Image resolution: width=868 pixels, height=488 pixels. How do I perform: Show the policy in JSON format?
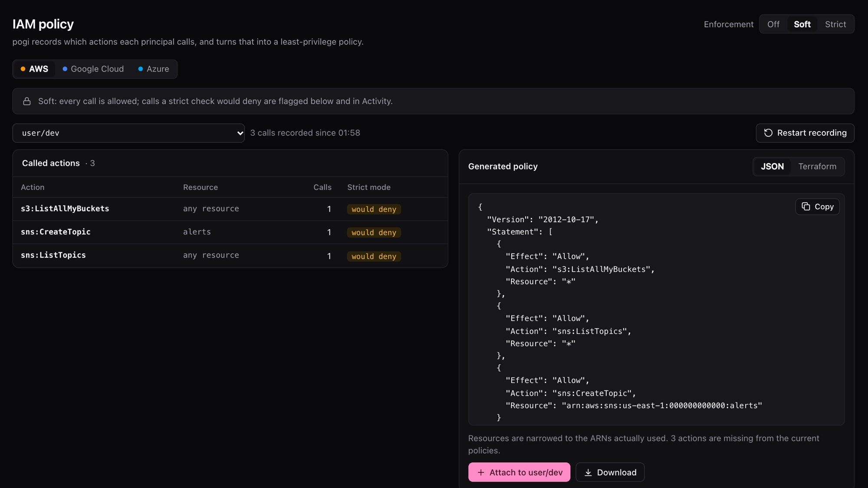tap(772, 167)
